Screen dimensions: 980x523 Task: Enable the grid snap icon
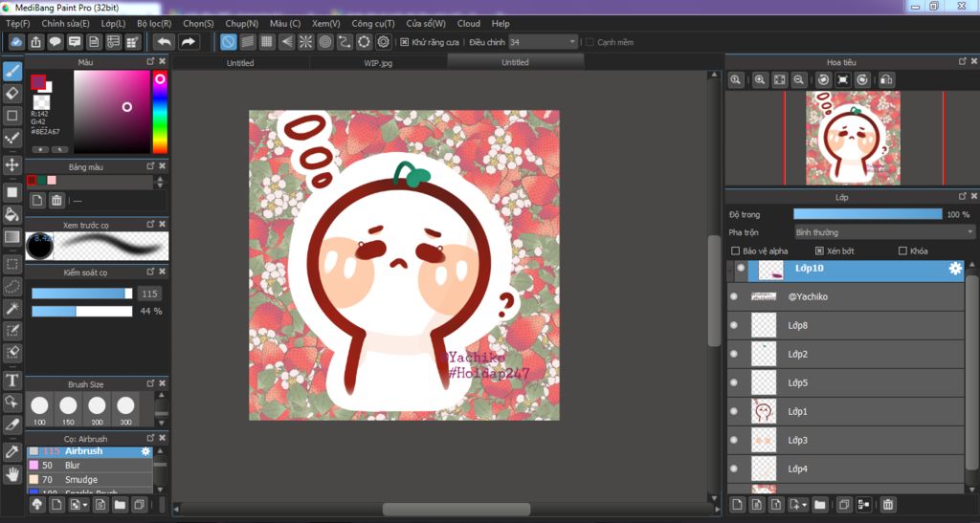(267, 42)
